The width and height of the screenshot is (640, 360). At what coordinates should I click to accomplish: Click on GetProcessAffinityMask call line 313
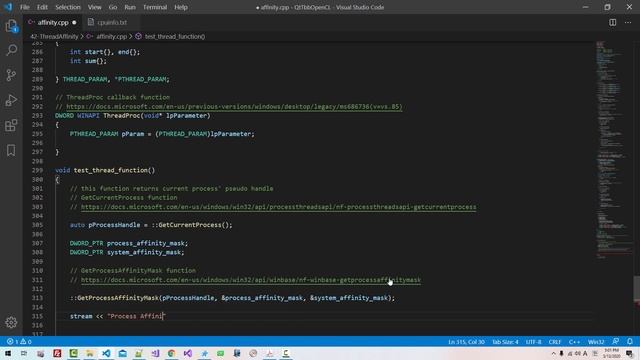tap(118, 298)
